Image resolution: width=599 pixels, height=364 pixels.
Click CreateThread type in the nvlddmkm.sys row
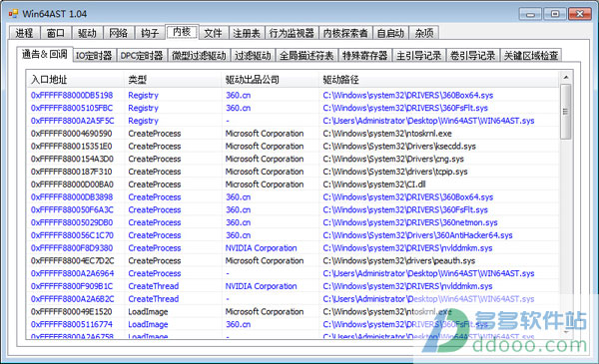tap(153, 286)
